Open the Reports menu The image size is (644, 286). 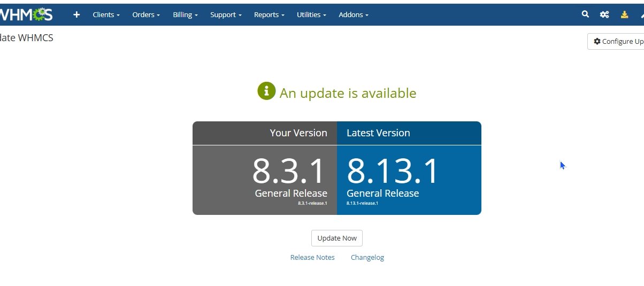point(269,15)
